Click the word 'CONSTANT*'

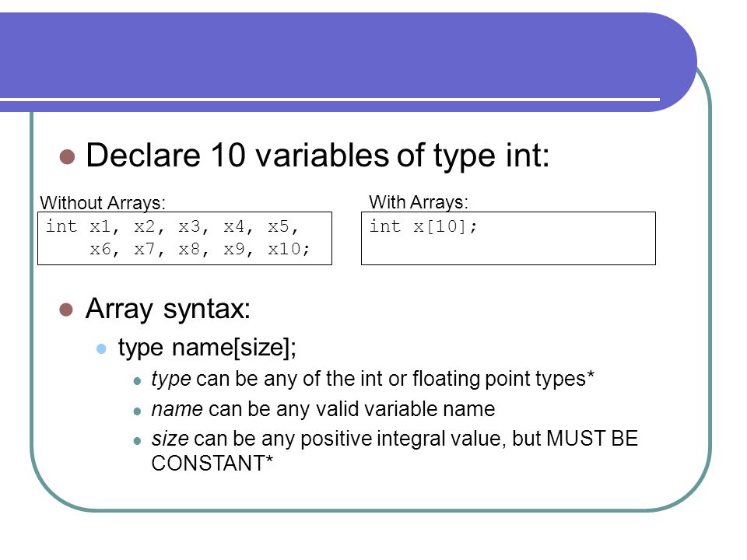pyautogui.click(x=212, y=464)
